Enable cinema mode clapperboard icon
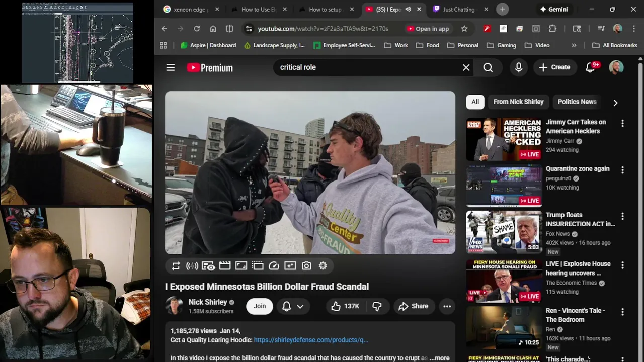 coord(225,266)
